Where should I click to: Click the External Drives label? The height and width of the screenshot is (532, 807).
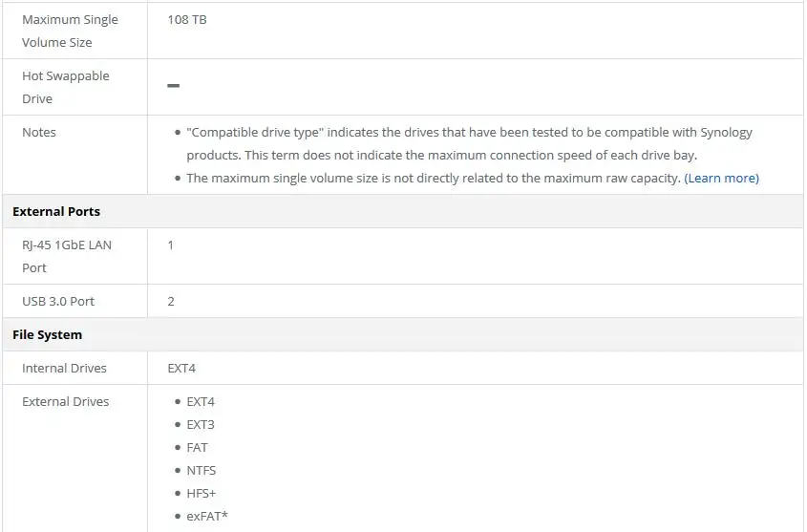click(65, 401)
